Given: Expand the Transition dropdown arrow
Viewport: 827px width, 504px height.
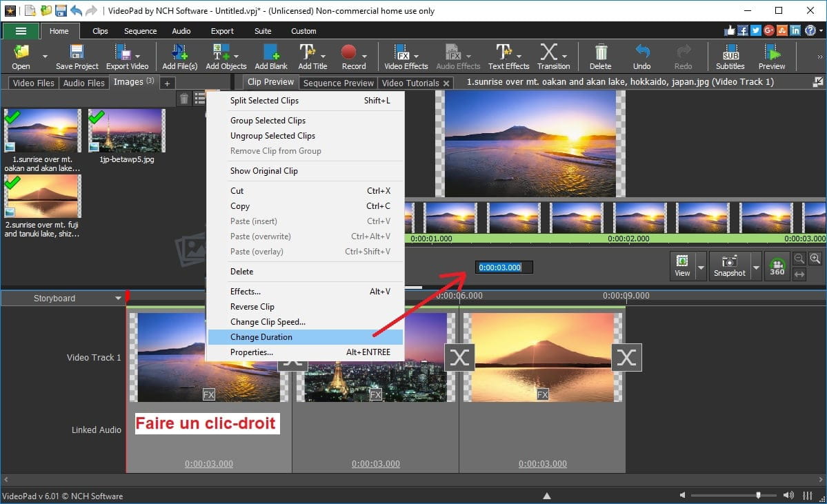Looking at the screenshot, I should pos(565,57).
